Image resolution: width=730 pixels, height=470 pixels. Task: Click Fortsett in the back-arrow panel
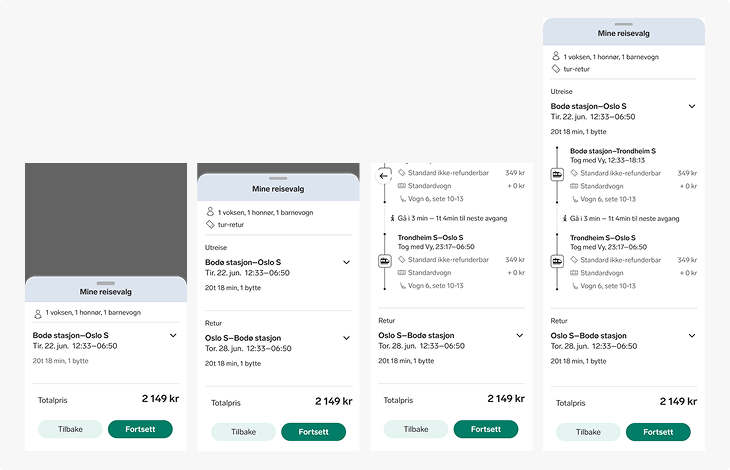pos(486,429)
